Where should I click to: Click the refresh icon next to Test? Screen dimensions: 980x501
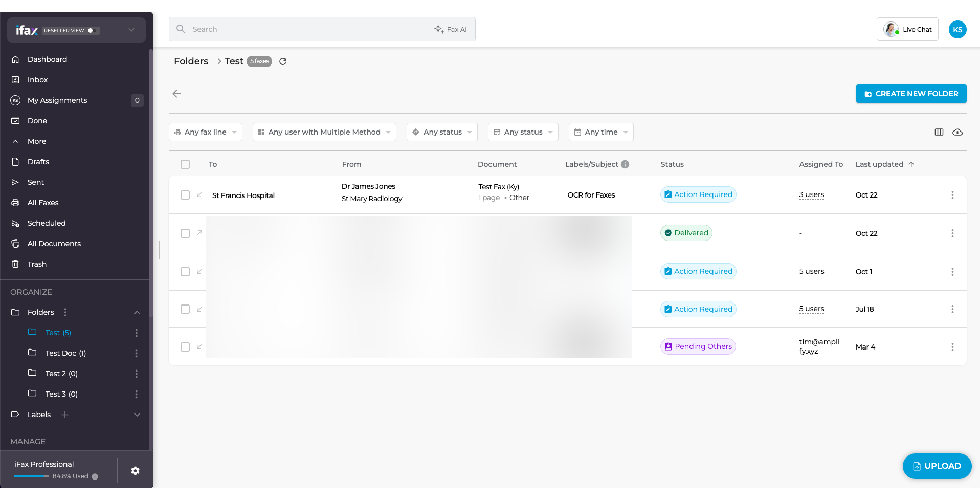coord(283,61)
